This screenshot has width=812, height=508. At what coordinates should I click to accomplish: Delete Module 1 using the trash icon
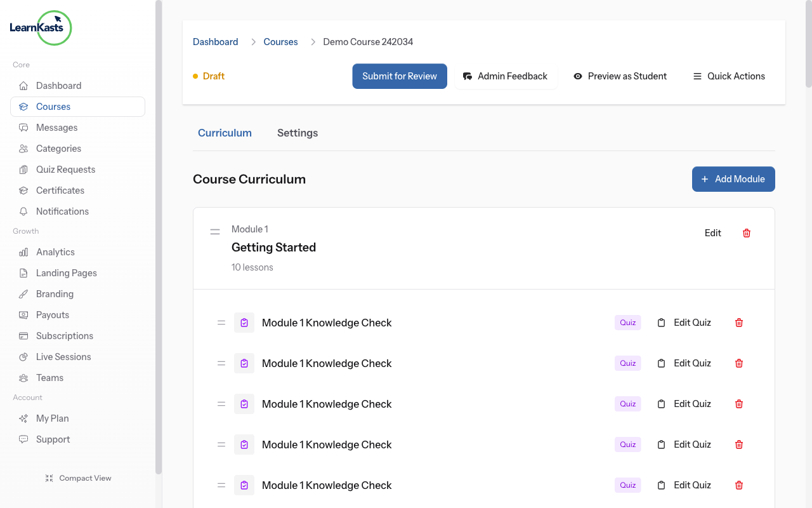pyautogui.click(x=746, y=233)
